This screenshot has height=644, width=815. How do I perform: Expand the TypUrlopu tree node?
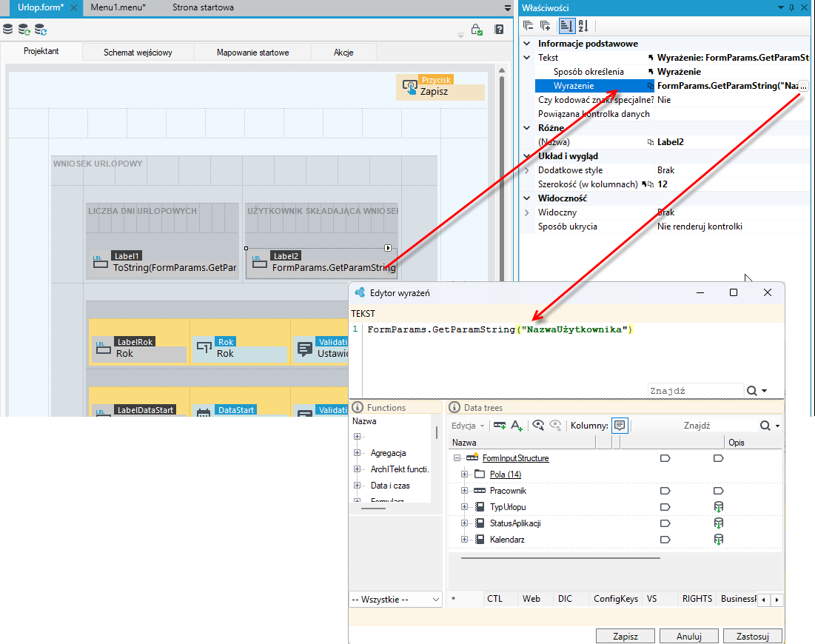click(x=464, y=507)
